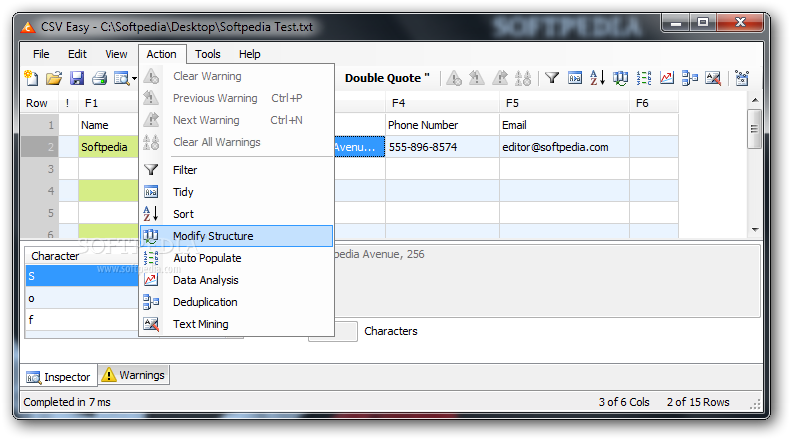Open the Help menu
Viewport: 791px width, 440px height.
[x=250, y=54]
